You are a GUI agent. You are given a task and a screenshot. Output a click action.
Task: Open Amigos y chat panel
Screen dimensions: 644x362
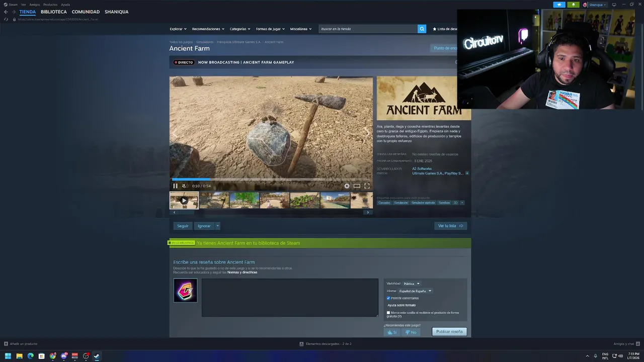click(x=626, y=344)
